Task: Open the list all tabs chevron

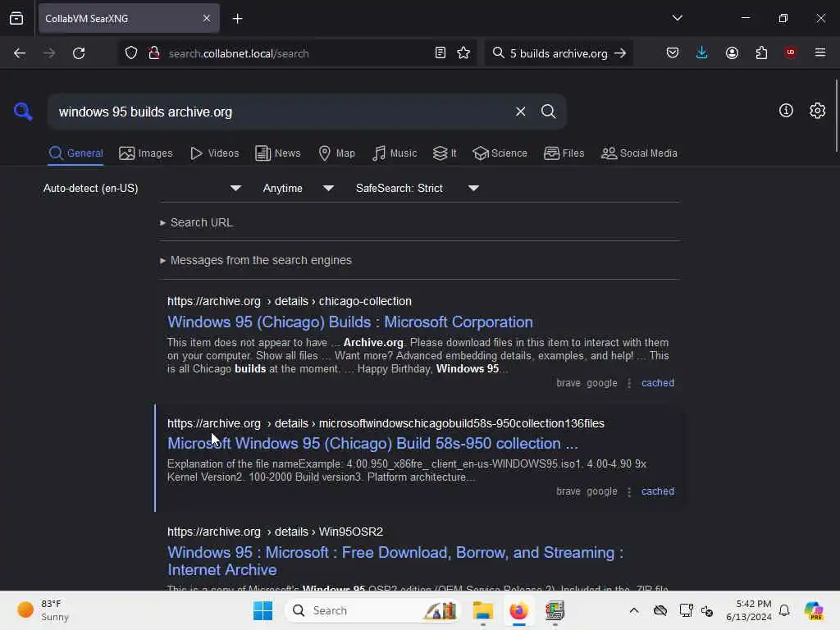Action: (x=677, y=18)
